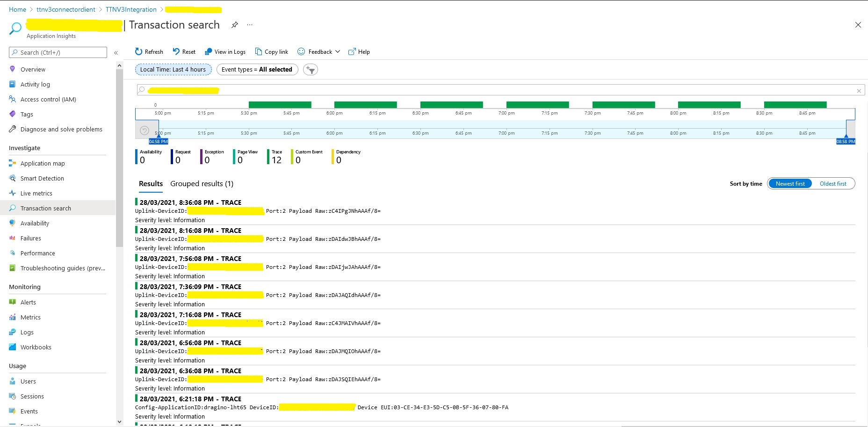Viewport: 868px width, 427px height.
Task: Open TTNV3Integration breadcrumb link
Action: tap(131, 9)
